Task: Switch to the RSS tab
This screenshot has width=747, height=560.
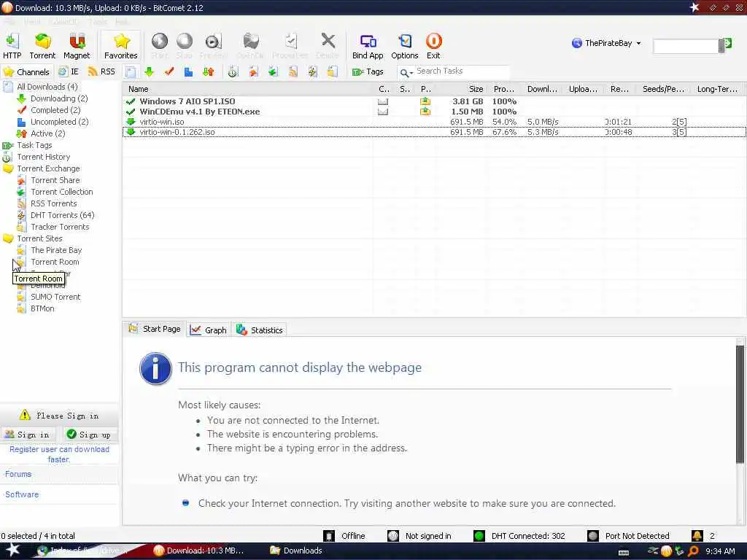Action: click(x=102, y=72)
